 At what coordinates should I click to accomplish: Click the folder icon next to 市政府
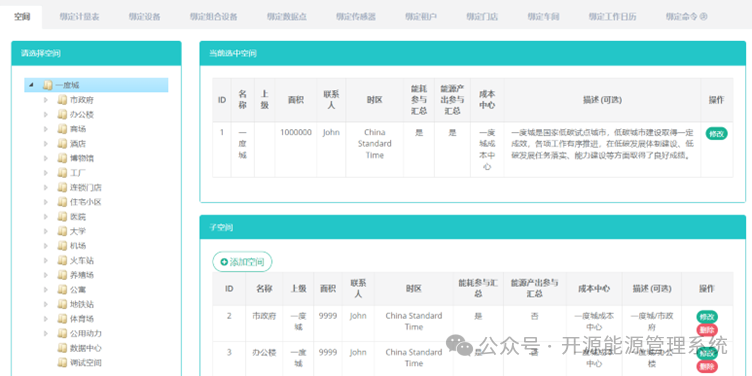[x=62, y=100]
